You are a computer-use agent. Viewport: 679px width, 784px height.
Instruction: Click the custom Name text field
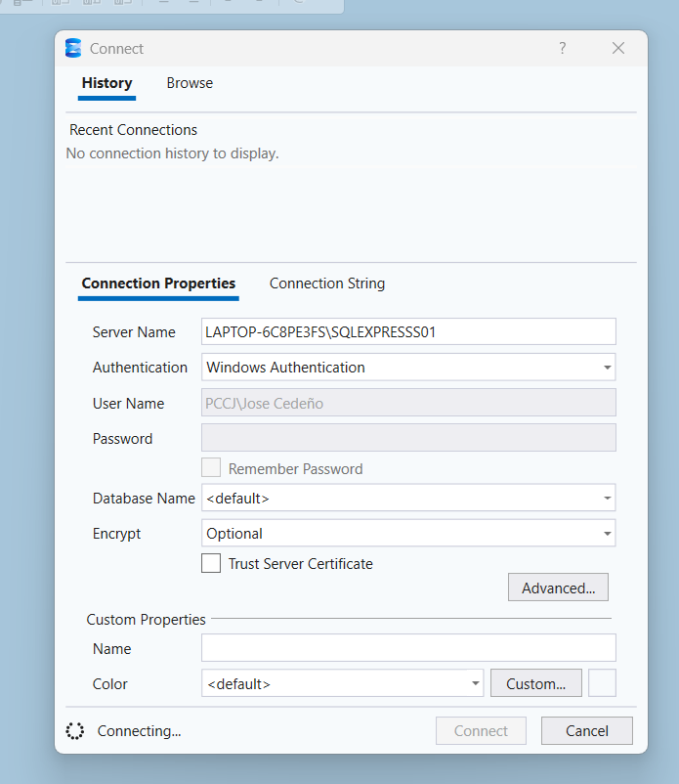408,648
